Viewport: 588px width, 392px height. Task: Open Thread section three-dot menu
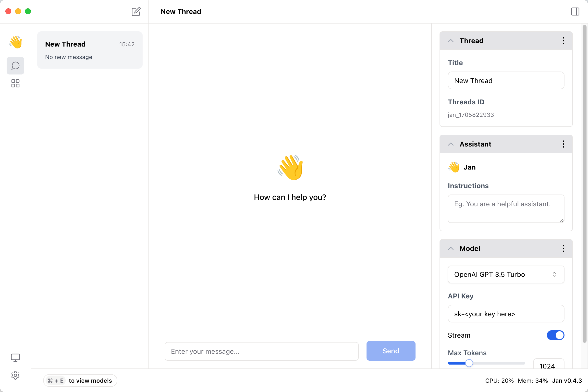pos(563,41)
